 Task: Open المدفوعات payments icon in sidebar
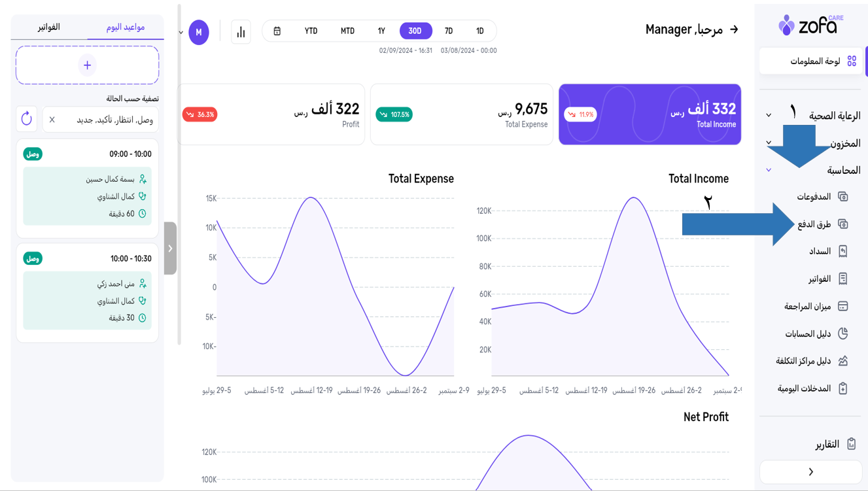[x=842, y=197]
